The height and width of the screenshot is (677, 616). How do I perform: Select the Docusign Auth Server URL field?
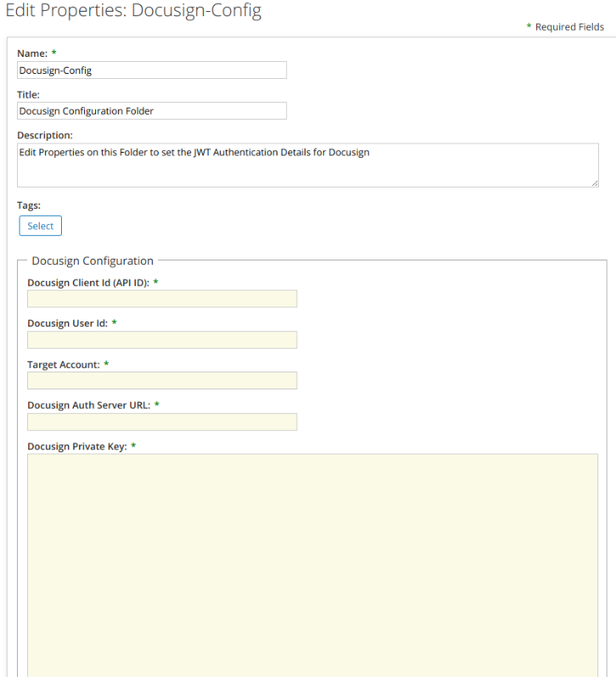click(x=162, y=422)
